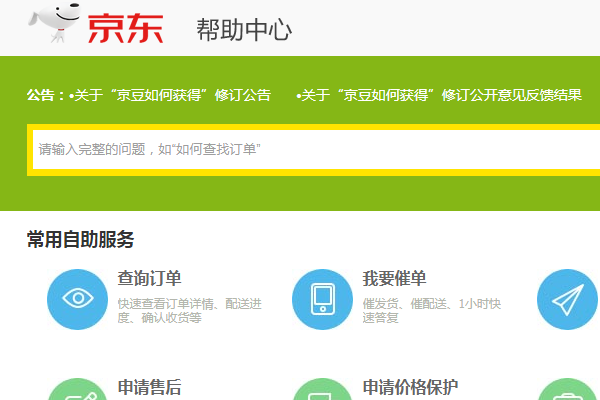Click the 常用自助服务 section heading
600x400 pixels.
click(80, 240)
